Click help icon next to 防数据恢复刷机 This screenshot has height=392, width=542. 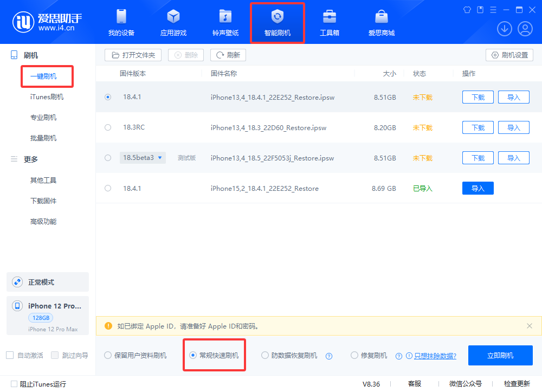click(328, 356)
